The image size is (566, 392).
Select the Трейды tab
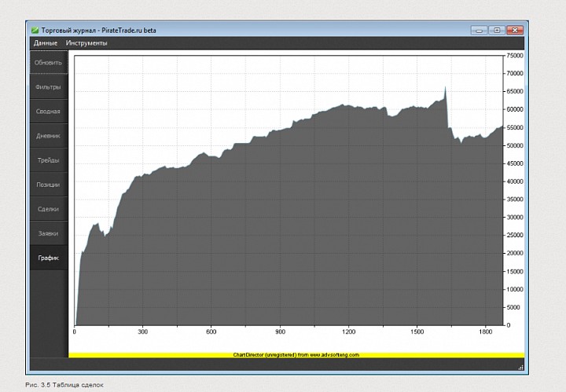click(x=49, y=160)
